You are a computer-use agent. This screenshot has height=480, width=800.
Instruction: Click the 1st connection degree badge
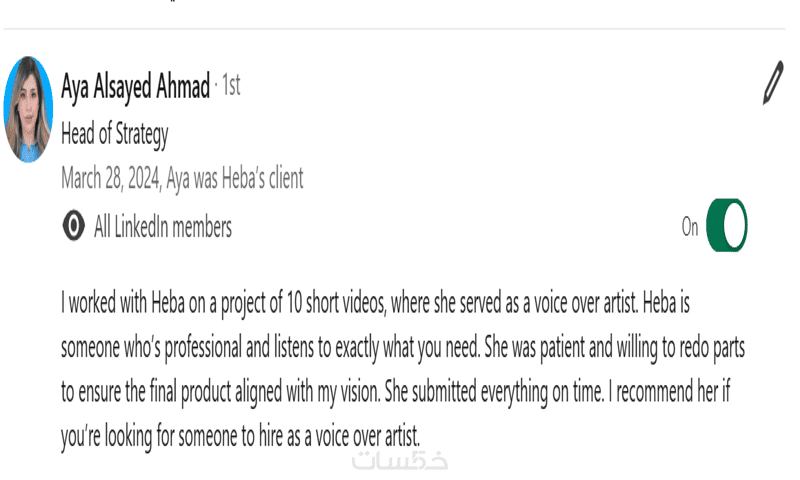pyautogui.click(x=231, y=85)
